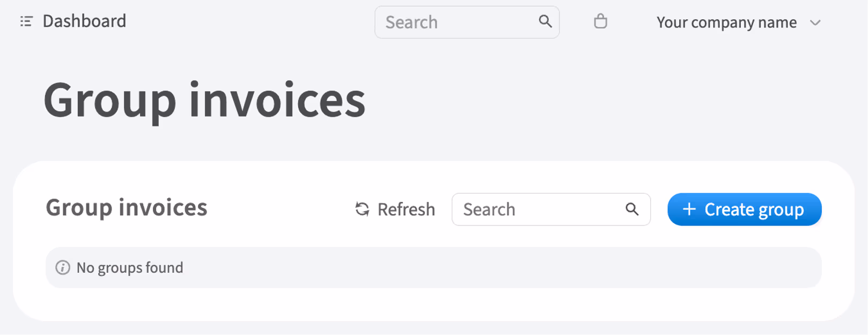
Task: Click white card area below the banner
Action: pyautogui.click(x=433, y=304)
